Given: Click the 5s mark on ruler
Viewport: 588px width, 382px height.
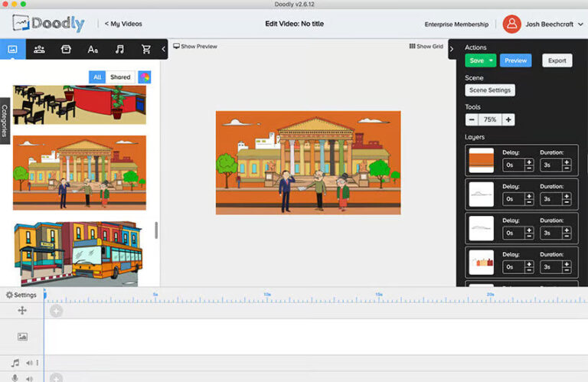Looking at the screenshot, I should pos(155,295).
